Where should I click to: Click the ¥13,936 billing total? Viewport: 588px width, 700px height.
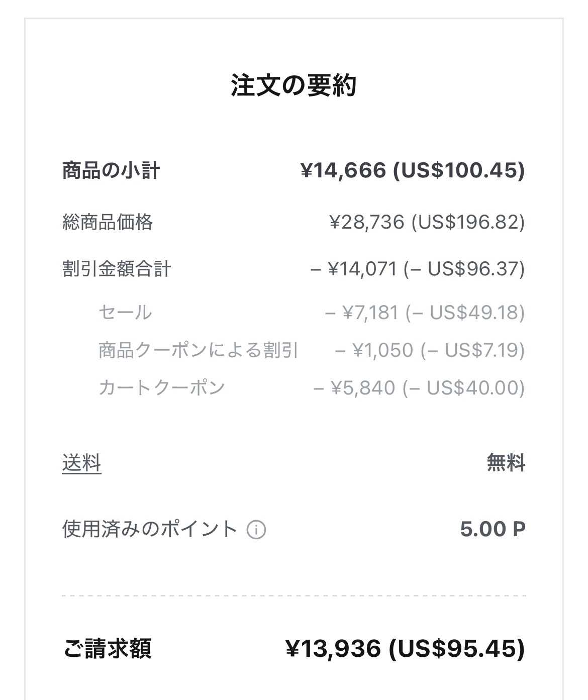(405, 648)
